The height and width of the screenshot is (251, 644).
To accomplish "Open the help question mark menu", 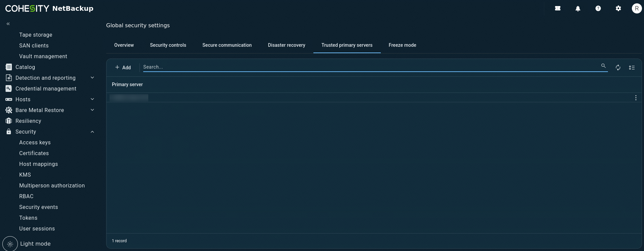I will (598, 9).
